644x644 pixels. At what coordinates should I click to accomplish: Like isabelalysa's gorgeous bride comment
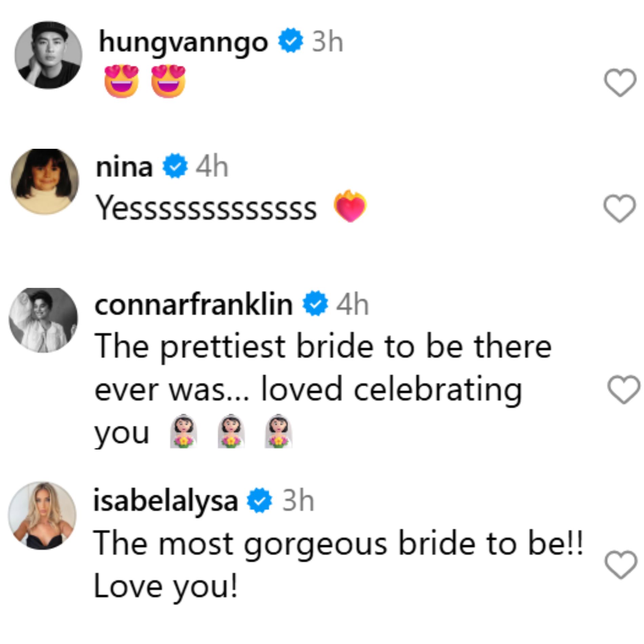coord(621,564)
